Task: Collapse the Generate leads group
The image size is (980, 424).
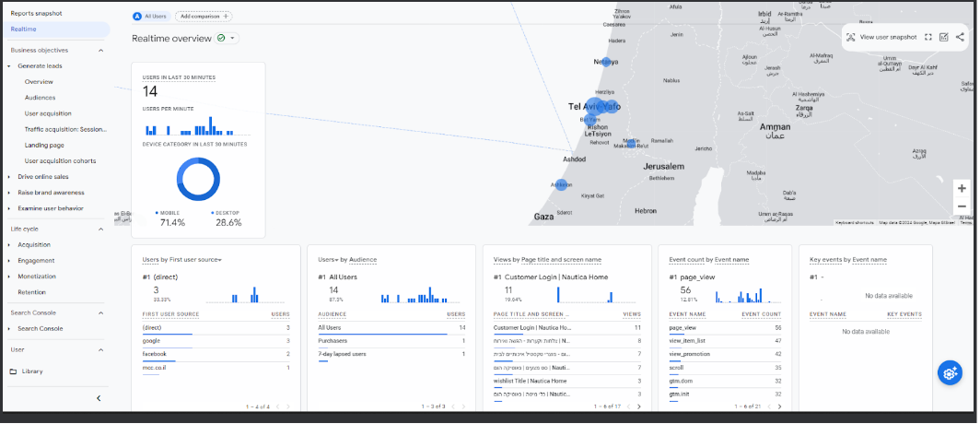Action: pyautogui.click(x=9, y=66)
